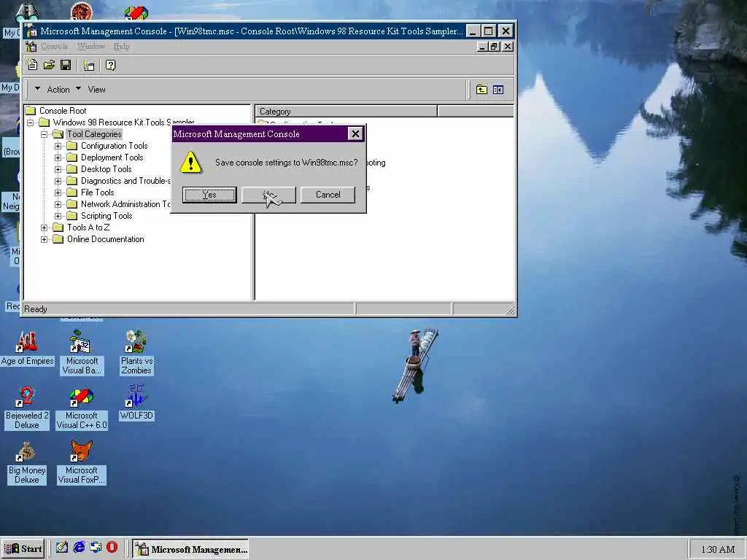
Task: Expand the Deployment Tools node
Action: [x=58, y=158]
